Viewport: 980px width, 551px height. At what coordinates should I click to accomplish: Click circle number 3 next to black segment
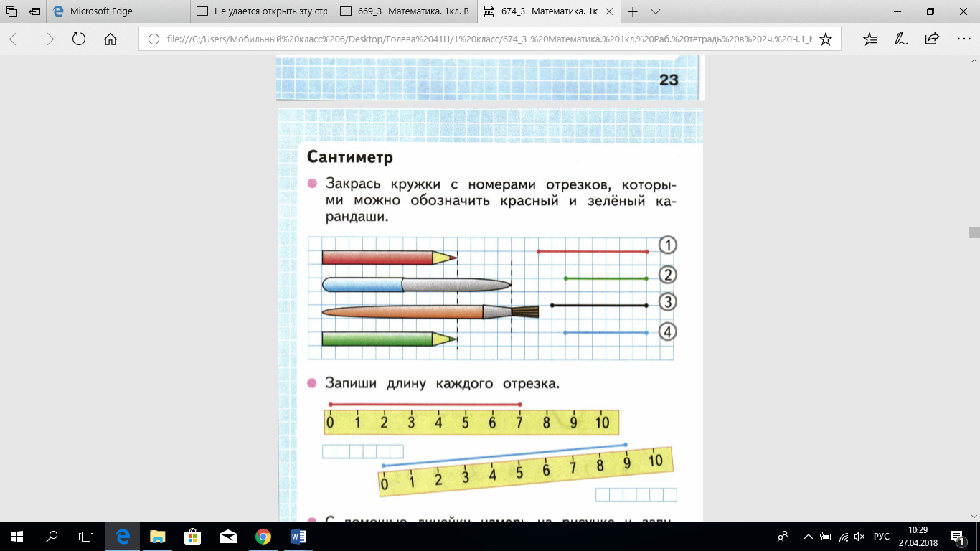(667, 302)
